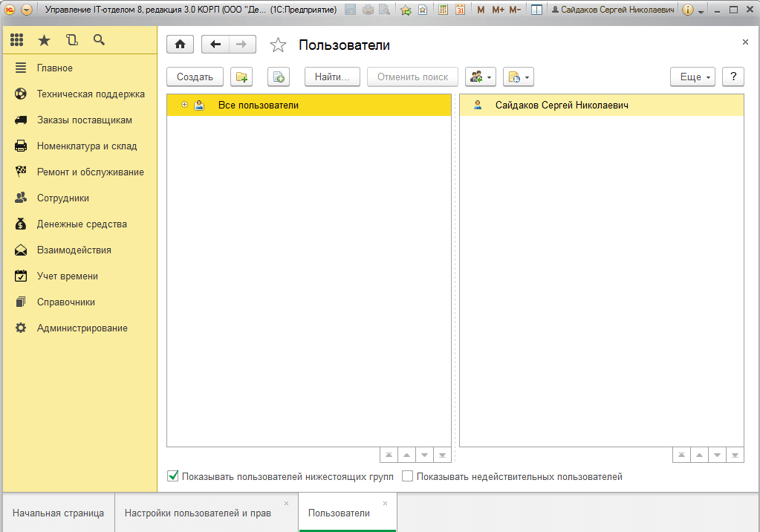Open the Ремонт и обслуживание section
Image resolution: width=760 pixels, height=532 pixels.
pyautogui.click(x=80, y=172)
